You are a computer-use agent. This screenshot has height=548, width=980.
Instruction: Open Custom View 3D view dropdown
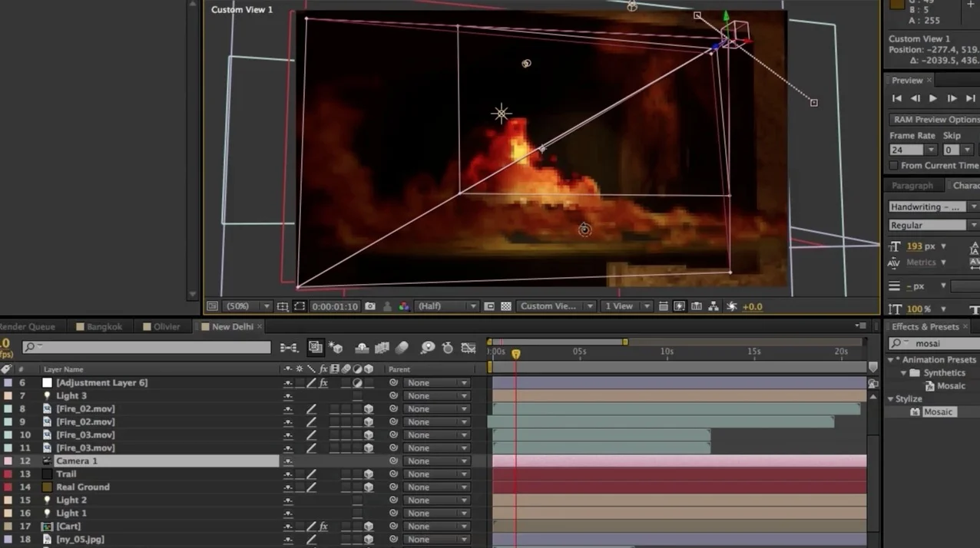point(556,306)
